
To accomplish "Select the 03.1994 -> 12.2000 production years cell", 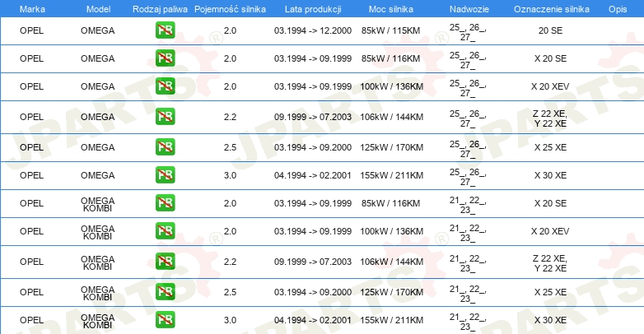I will coord(313,30).
